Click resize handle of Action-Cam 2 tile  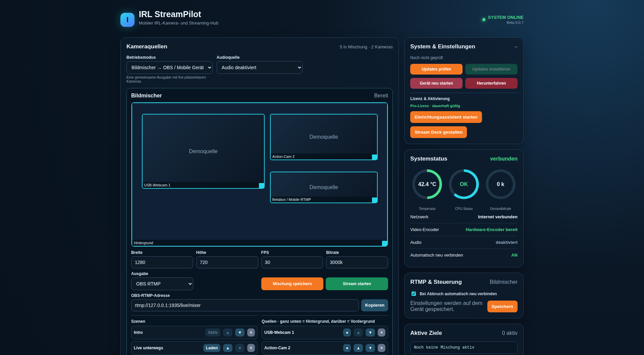375,157
